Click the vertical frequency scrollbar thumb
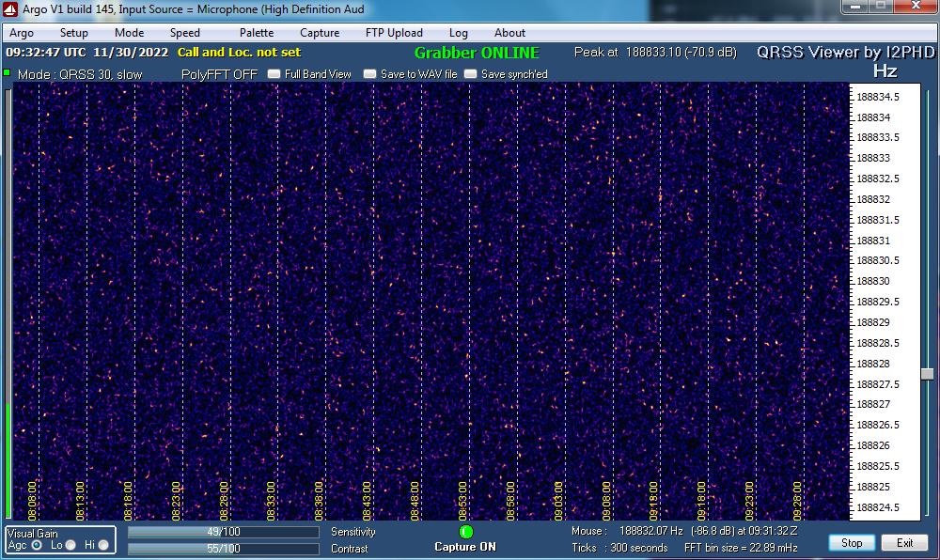The height and width of the screenshot is (560, 940). pos(927,374)
